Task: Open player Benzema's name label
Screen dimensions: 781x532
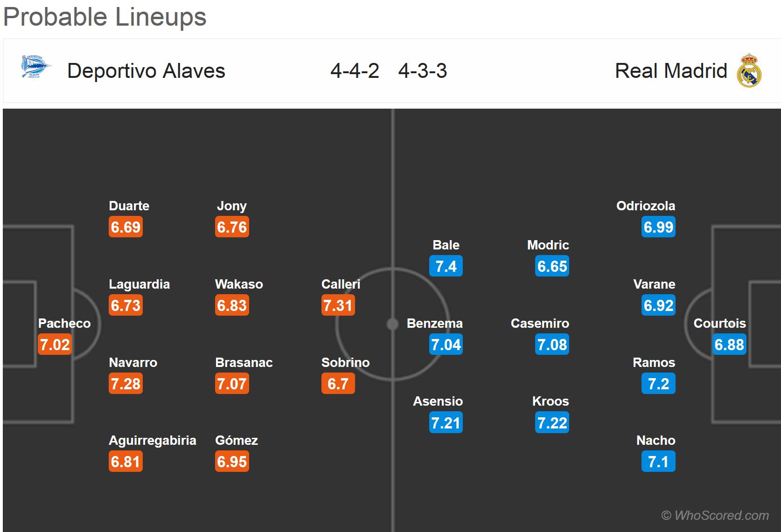Action: coord(434,323)
